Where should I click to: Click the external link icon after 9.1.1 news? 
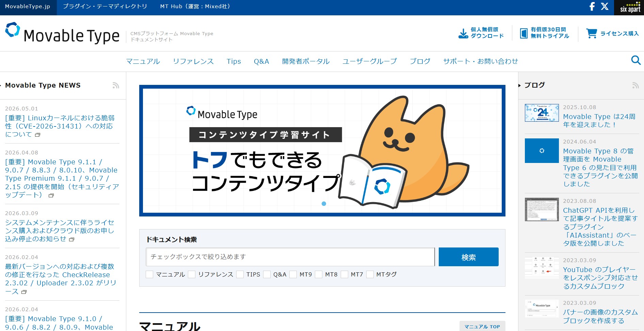coord(51,195)
